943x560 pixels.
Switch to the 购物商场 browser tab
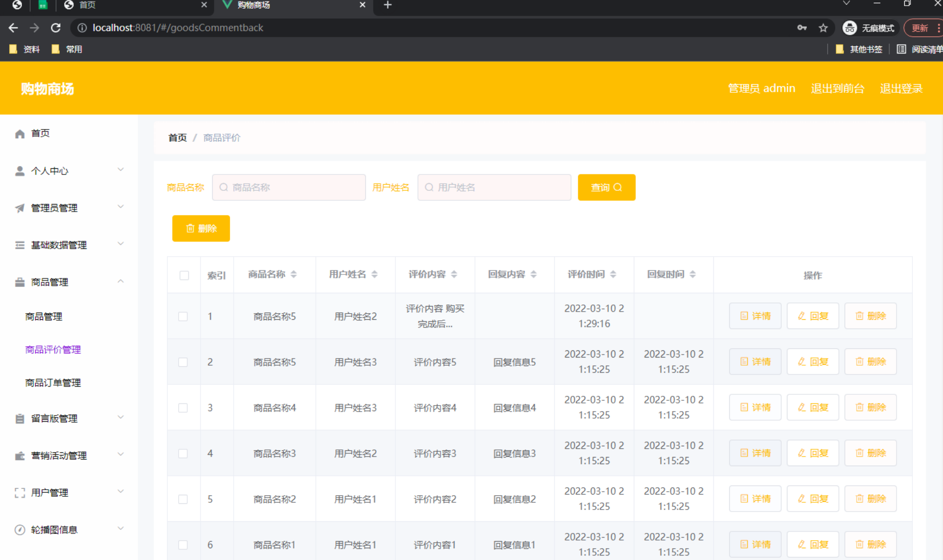click(294, 5)
